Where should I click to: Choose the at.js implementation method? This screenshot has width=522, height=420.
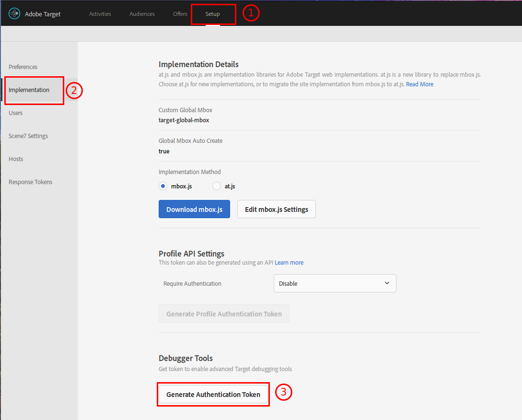click(216, 186)
